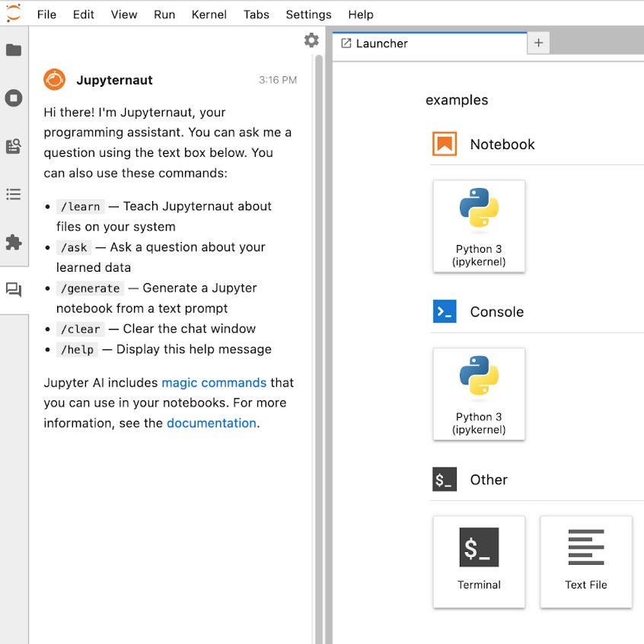Image resolution: width=644 pixels, height=644 pixels.
Task: Click the /clear command text
Action: point(81,329)
